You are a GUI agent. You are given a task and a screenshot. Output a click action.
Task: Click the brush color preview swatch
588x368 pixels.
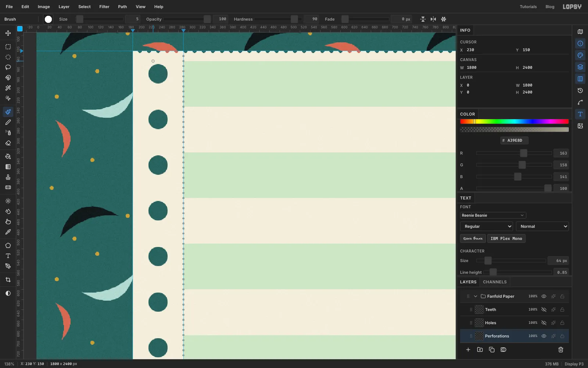point(48,19)
